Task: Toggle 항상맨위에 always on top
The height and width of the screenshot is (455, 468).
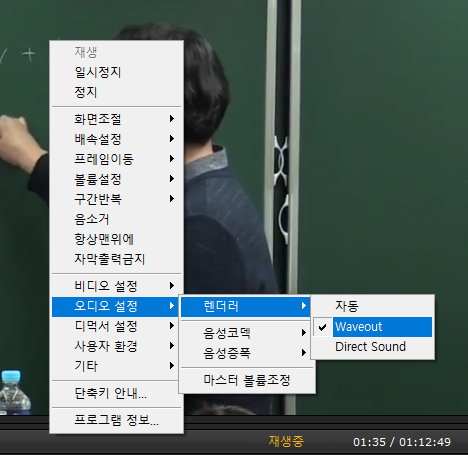Action: [116, 239]
